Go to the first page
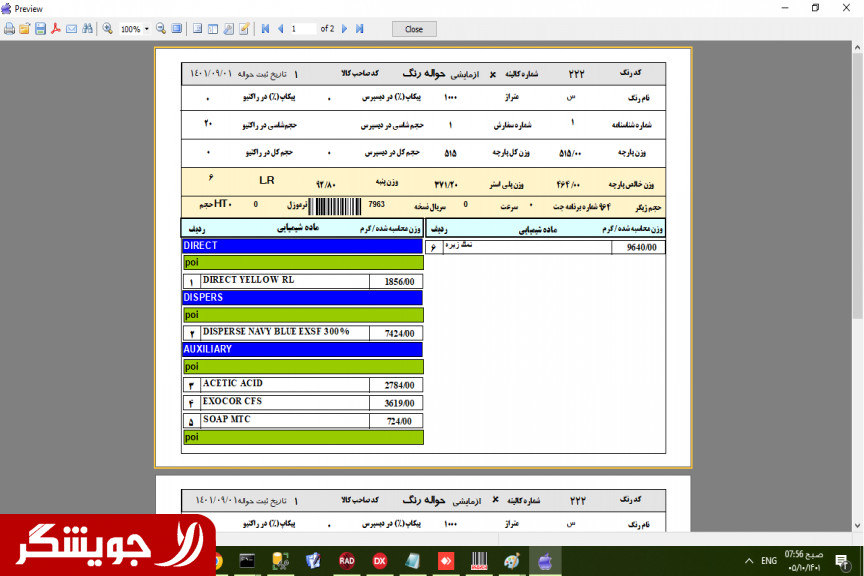 point(265,29)
